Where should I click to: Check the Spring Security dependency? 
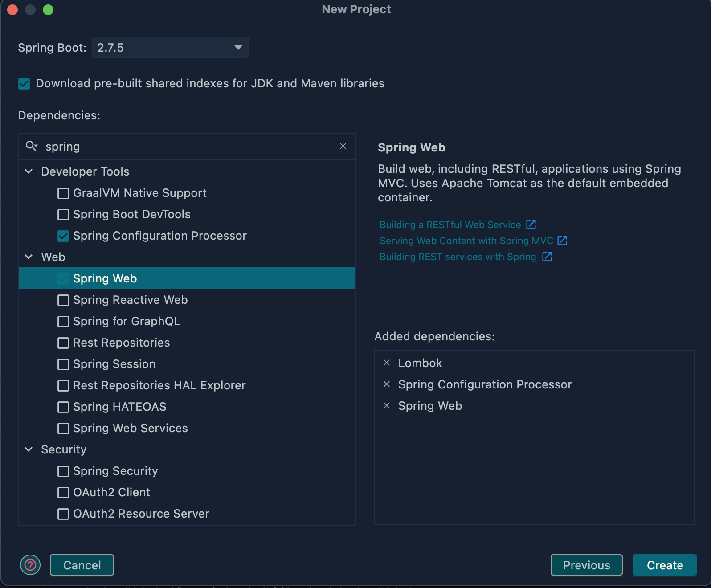coord(63,471)
